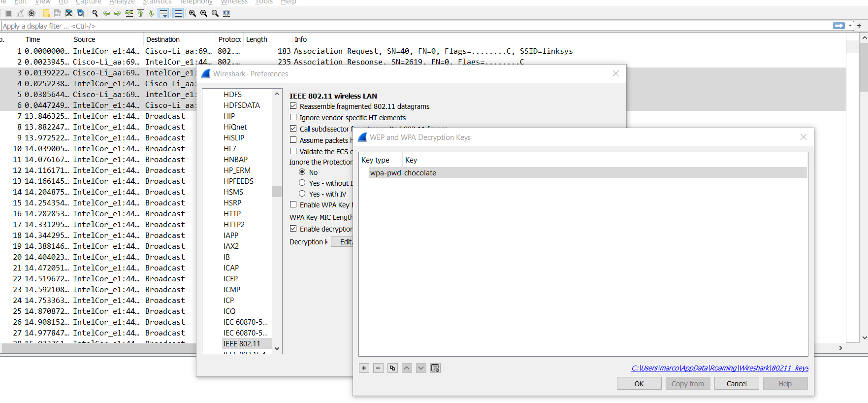The height and width of the screenshot is (403, 868).
Task: Go forward to next packet arrow
Action: click(x=118, y=13)
